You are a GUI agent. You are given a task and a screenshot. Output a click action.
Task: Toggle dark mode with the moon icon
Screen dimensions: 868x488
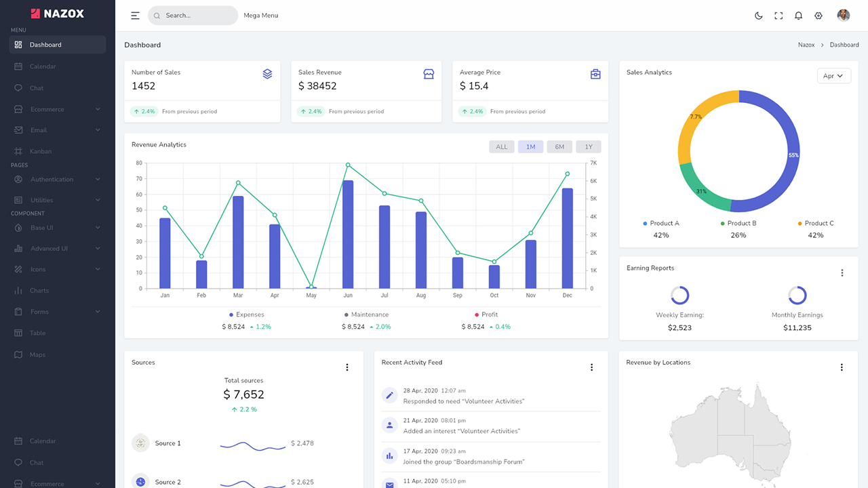click(758, 15)
